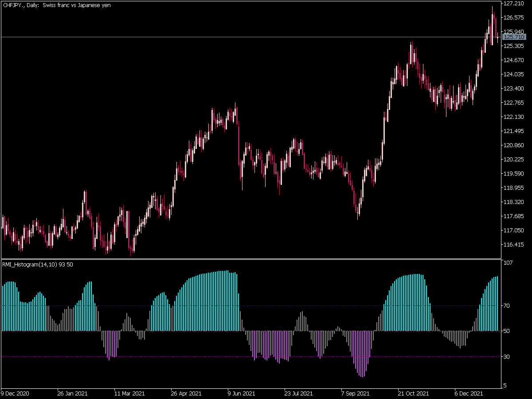
Task: Click the 124.035 price axis label
Action: [x=514, y=74]
